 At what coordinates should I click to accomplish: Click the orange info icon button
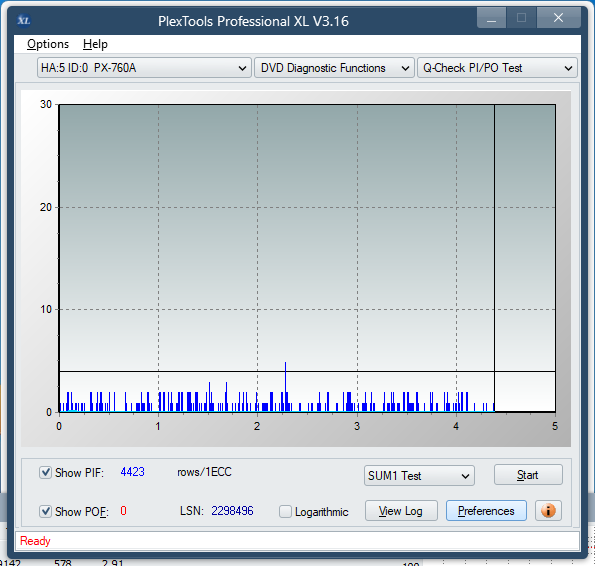(548, 511)
